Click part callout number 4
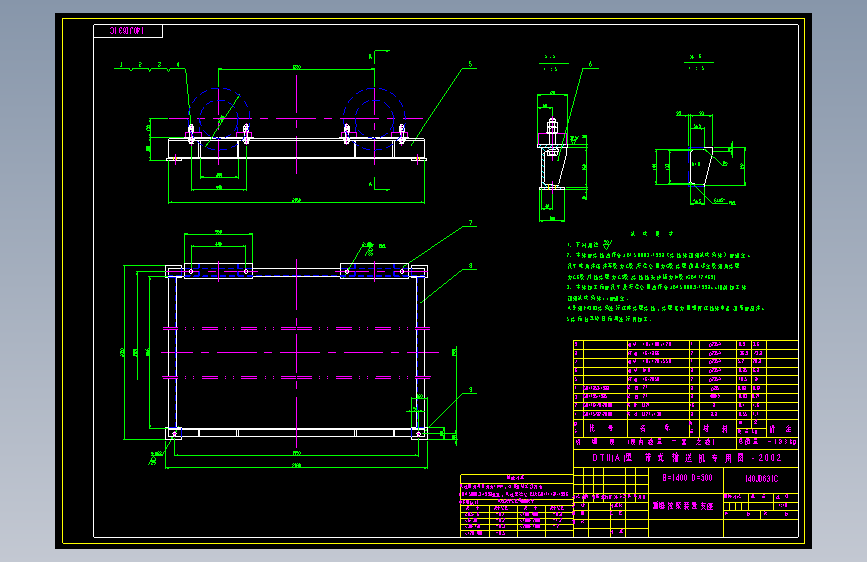The image size is (867, 562). coord(178,65)
